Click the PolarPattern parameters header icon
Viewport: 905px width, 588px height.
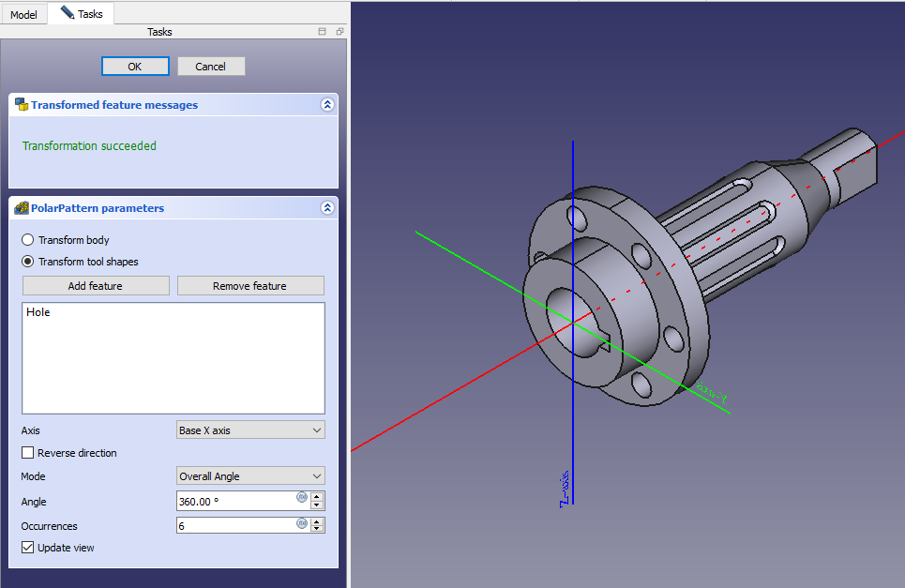[22, 208]
